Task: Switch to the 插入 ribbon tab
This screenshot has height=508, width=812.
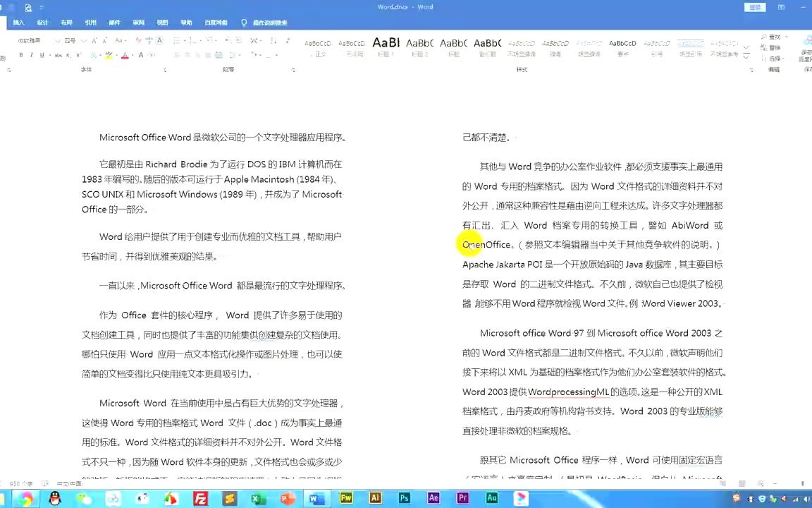Action: coord(18,22)
